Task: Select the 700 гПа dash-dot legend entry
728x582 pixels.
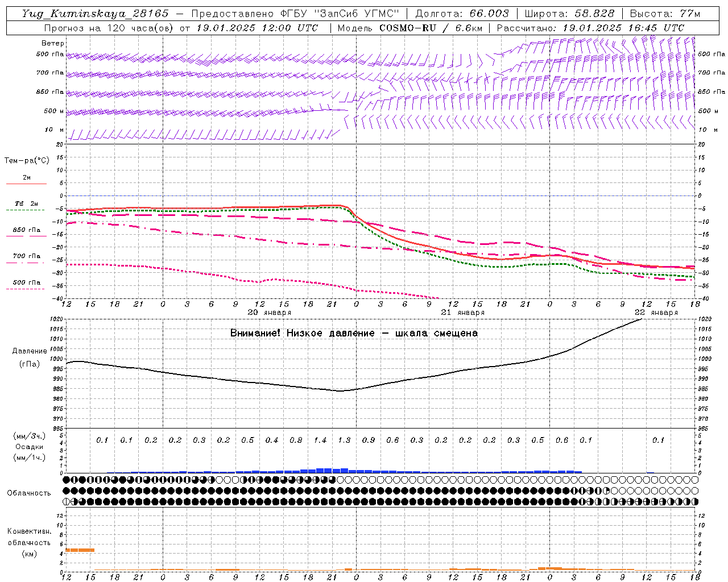Action: coord(26,259)
